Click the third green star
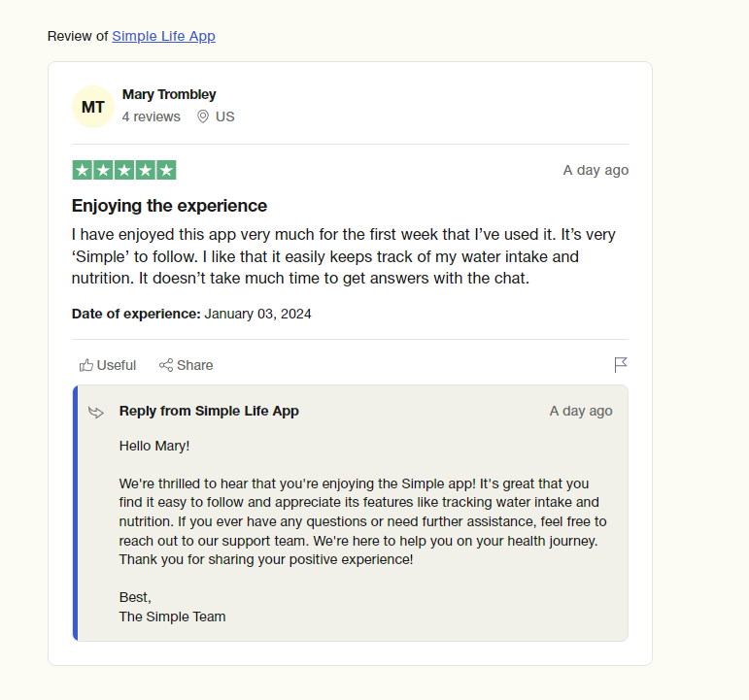749x700 pixels. pos(124,170)
